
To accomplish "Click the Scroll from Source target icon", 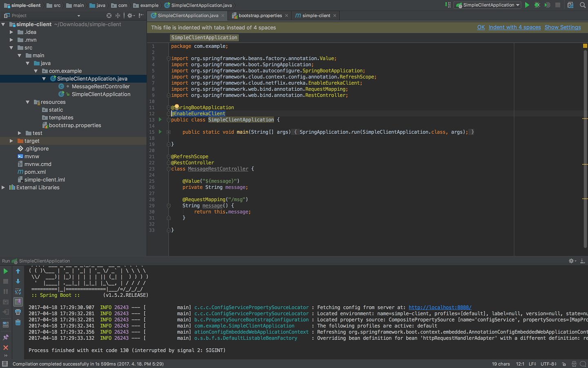I will (x=109, y=16).
